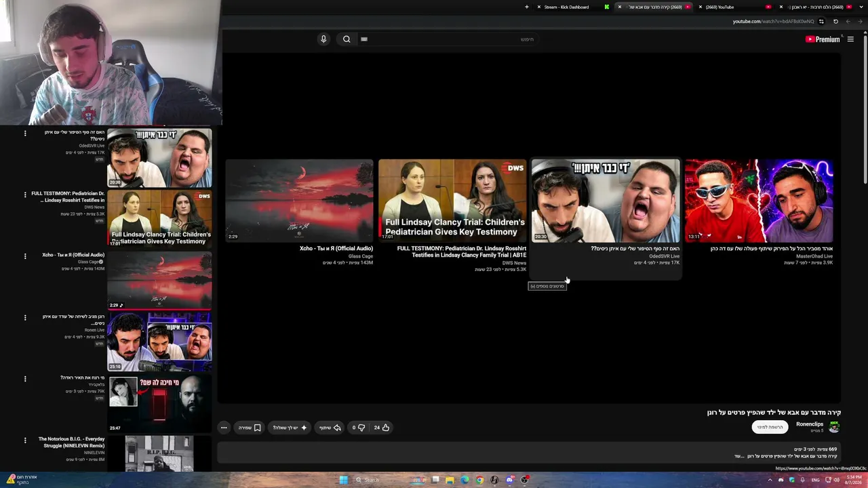Image resolution: width=868 pixels, height=488 pixels.
Task: Close the Stream - Kick Dashboard tab
Action: coord(539,7)
